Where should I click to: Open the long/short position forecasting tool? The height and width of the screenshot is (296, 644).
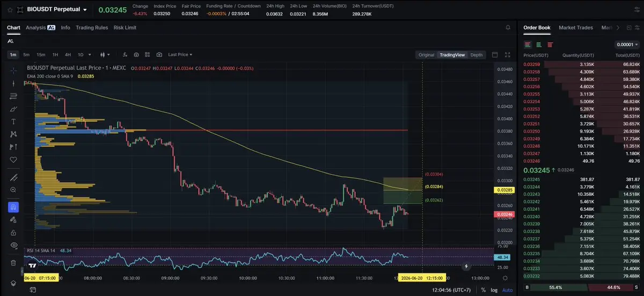(x=13, y=147)
